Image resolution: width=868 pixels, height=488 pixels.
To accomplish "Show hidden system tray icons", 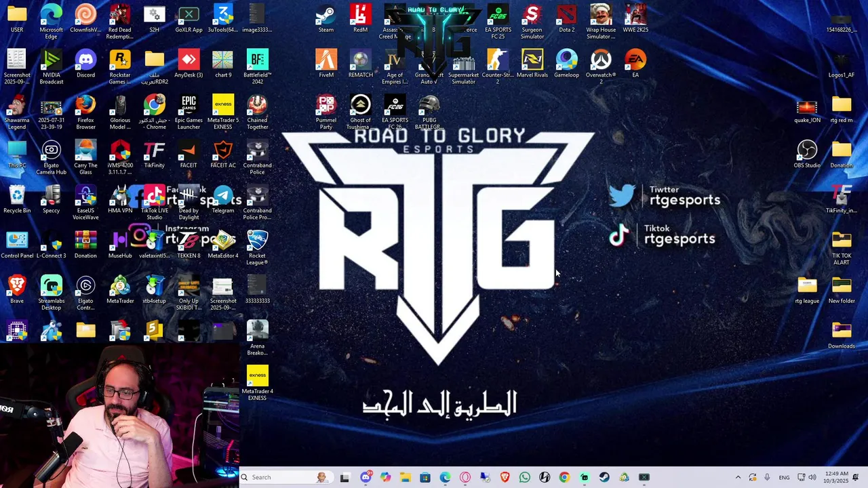I will 738,477.
